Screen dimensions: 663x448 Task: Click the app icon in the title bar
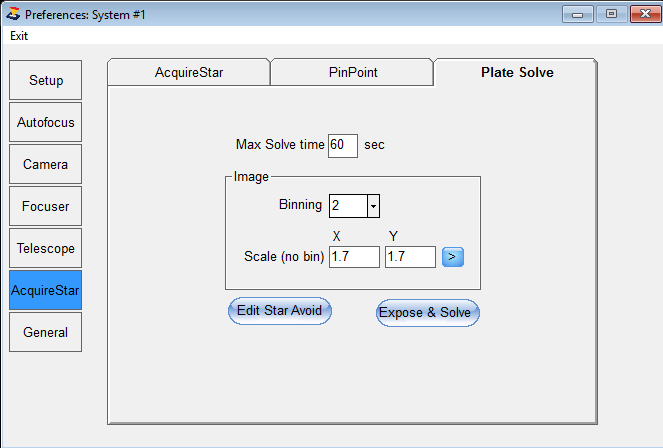[x=13, y=14]
